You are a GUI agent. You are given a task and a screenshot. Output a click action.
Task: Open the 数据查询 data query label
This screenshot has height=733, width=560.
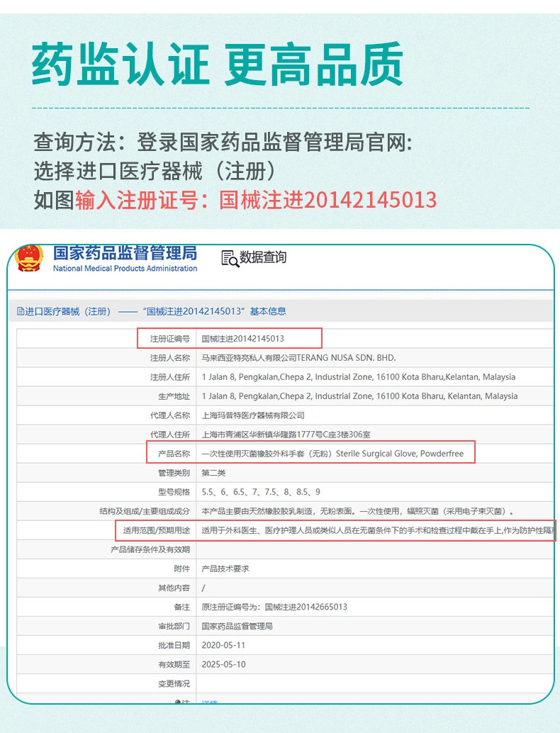tap(263, 257)
